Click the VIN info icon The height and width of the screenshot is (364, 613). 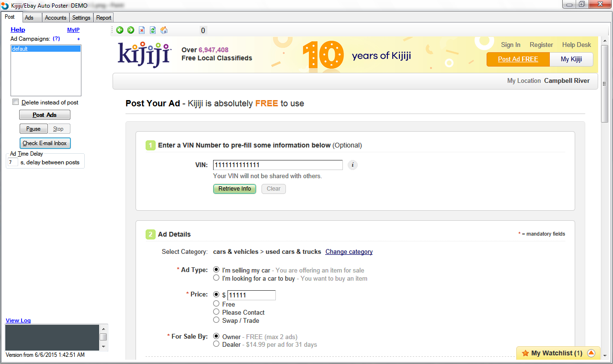352,165
